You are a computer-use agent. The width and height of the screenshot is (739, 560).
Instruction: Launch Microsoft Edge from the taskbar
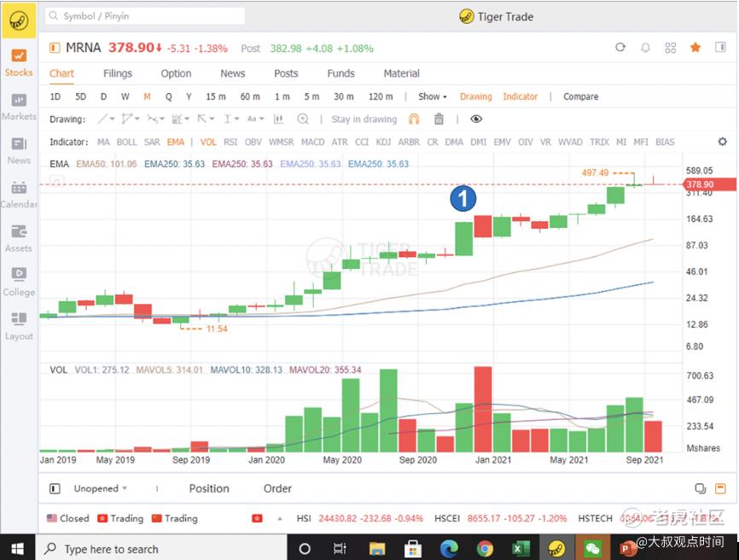coord(449,549)
